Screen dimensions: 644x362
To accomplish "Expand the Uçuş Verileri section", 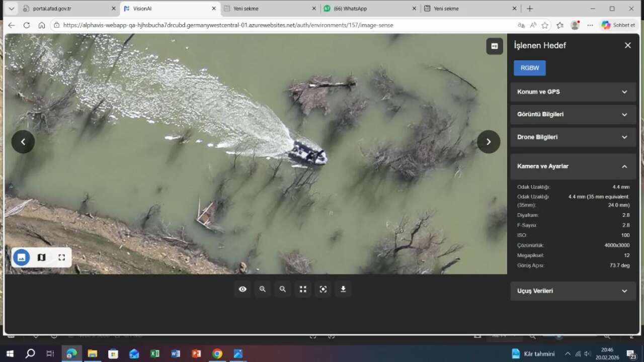I will point(573,291).
